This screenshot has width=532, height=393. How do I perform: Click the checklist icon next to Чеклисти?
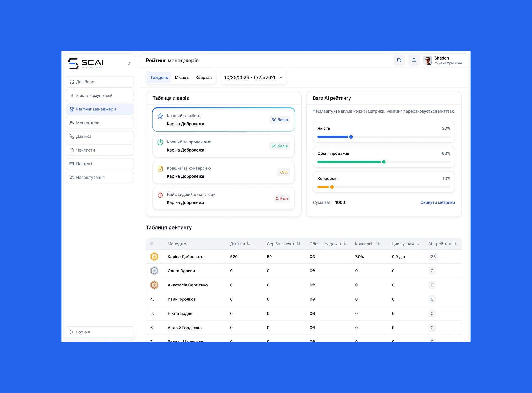coord(71,150)
